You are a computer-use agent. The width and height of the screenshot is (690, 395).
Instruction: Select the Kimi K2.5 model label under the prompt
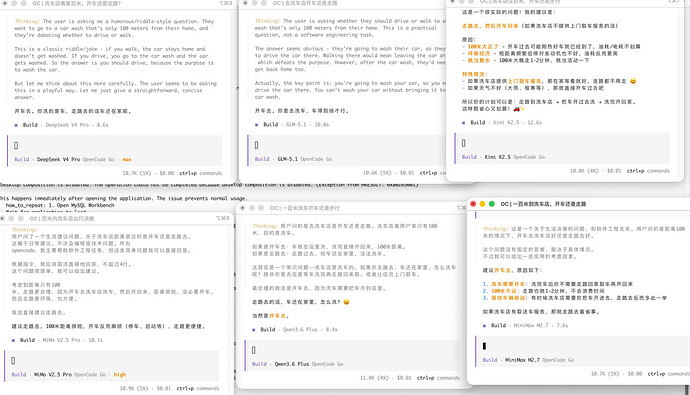(x=497, y=157)
